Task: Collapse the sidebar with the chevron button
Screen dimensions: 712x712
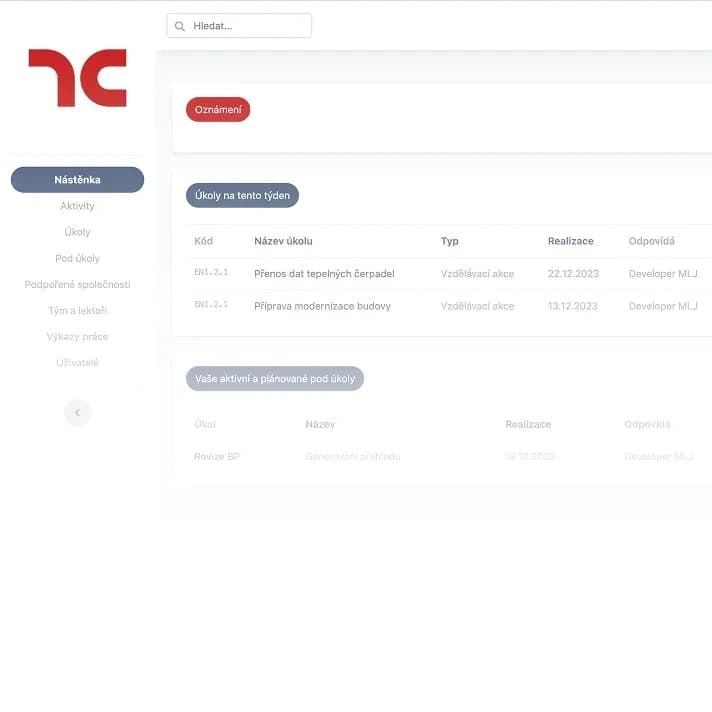Action: point(78,412)
